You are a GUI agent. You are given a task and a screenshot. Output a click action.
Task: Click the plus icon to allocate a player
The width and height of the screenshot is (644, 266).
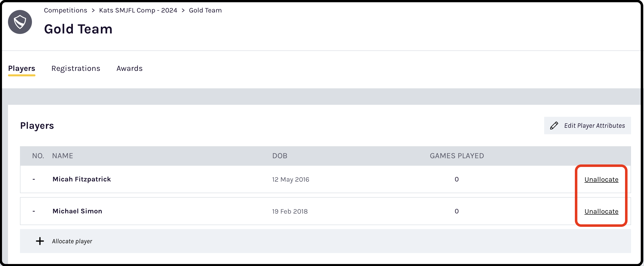pos(40,241)
